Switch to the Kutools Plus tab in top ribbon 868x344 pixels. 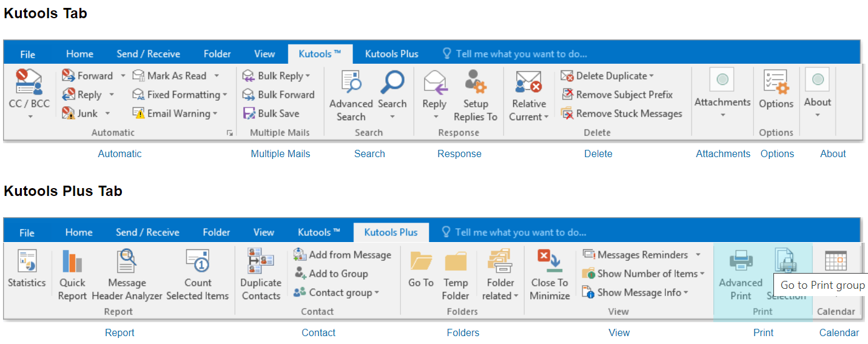click(391, 54)
